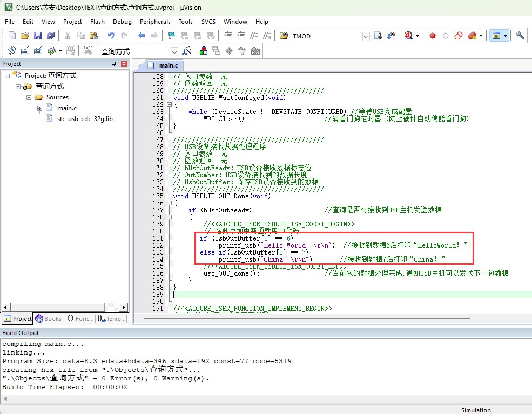Disable all breakpoints icon
This screenshot has height=414, width=532.
459,36
